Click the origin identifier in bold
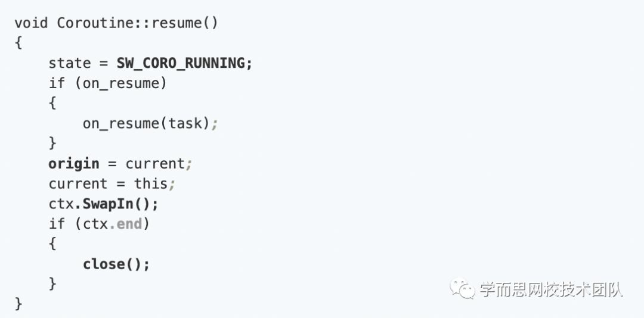Screen dimensions: 644x318 click(73, 164)
